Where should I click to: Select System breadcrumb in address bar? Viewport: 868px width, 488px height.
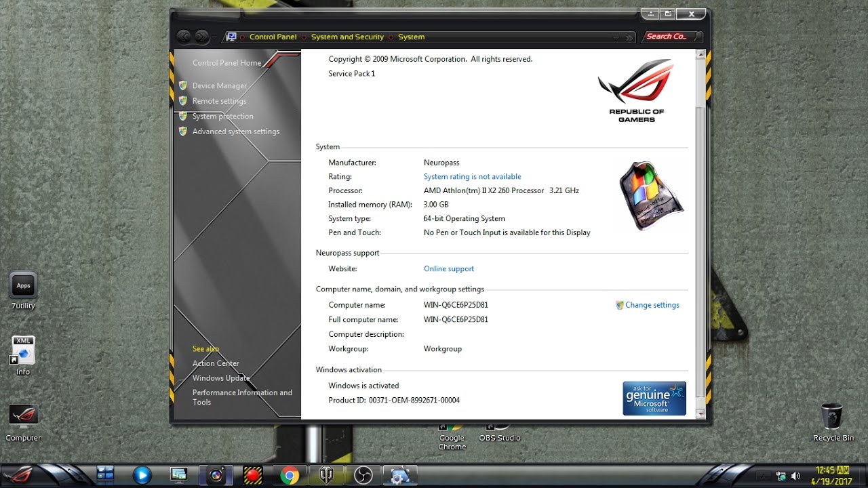tap(411, 37)
